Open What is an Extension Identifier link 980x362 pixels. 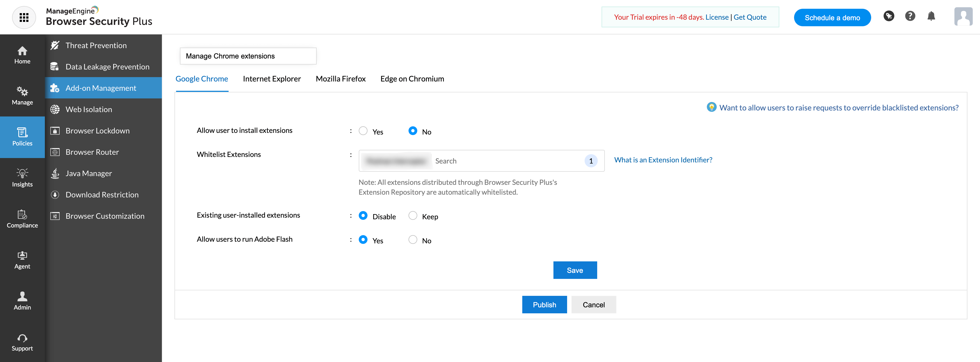663,160
